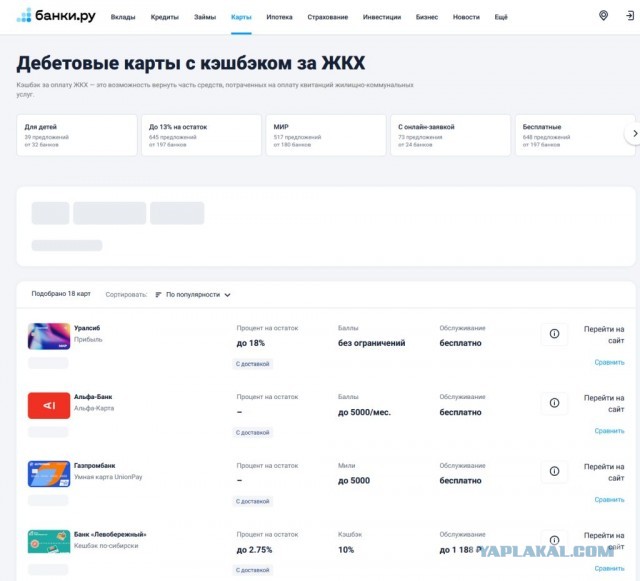Open Альфа-Банк bank name link
640x581 pixels.
(x=93, y=396)
